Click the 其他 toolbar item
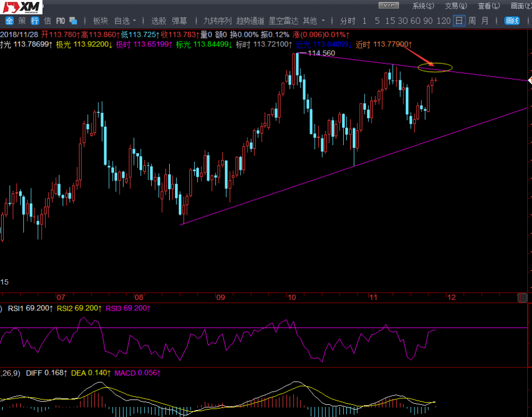This screenshot has height=417, width=532. pos(310,21)
